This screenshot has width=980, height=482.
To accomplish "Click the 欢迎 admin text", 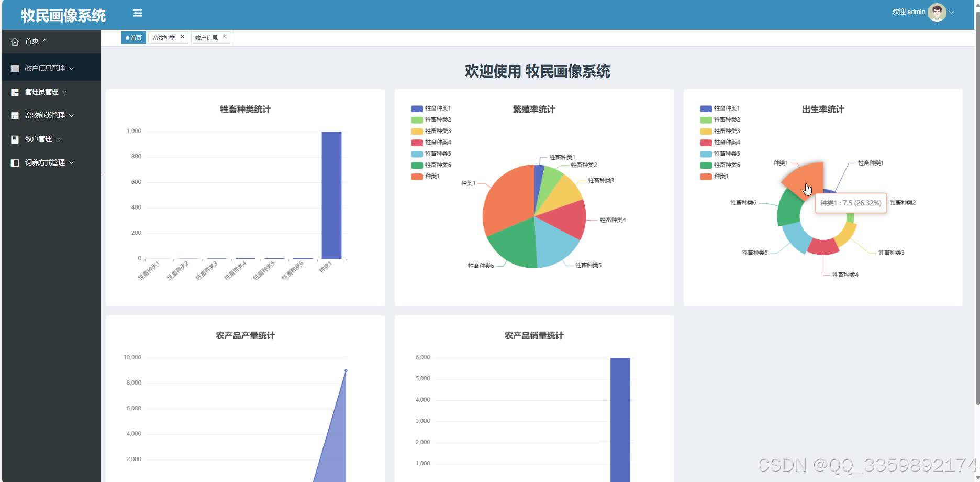I will (908, 12).
